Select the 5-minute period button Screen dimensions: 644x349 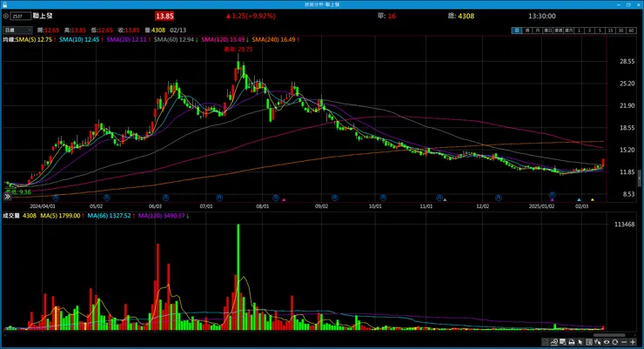pyautogui.click(x=600, y=30)
